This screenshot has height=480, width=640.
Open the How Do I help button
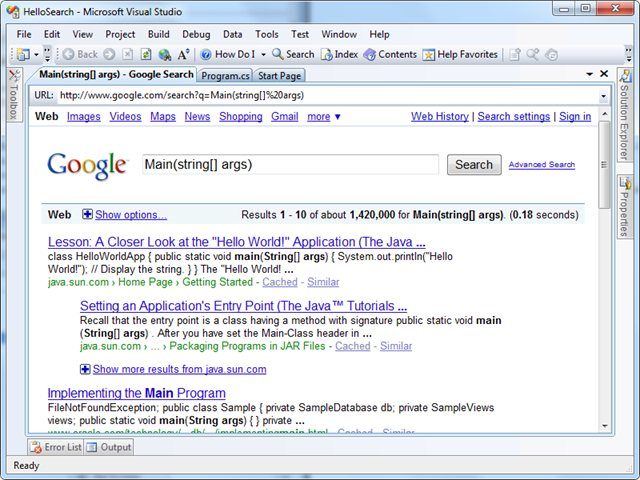[x=228, y=54]
